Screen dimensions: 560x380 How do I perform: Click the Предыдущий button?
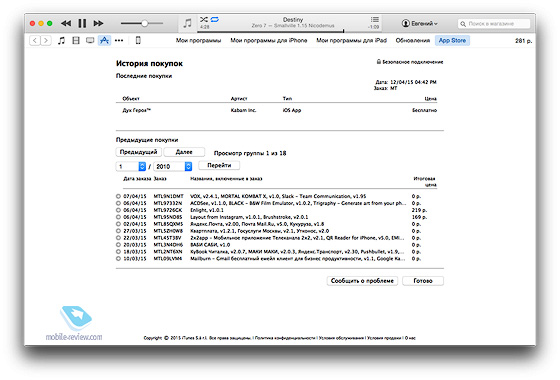(x=139, y=152)
